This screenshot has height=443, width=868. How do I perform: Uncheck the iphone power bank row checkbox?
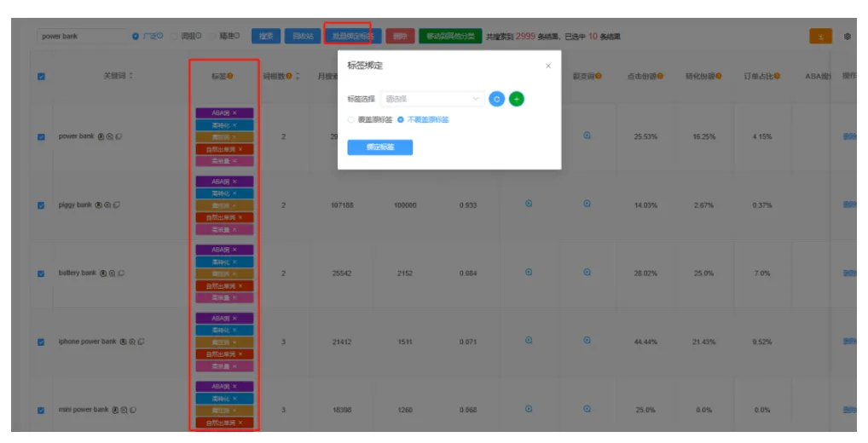[41, 342]
